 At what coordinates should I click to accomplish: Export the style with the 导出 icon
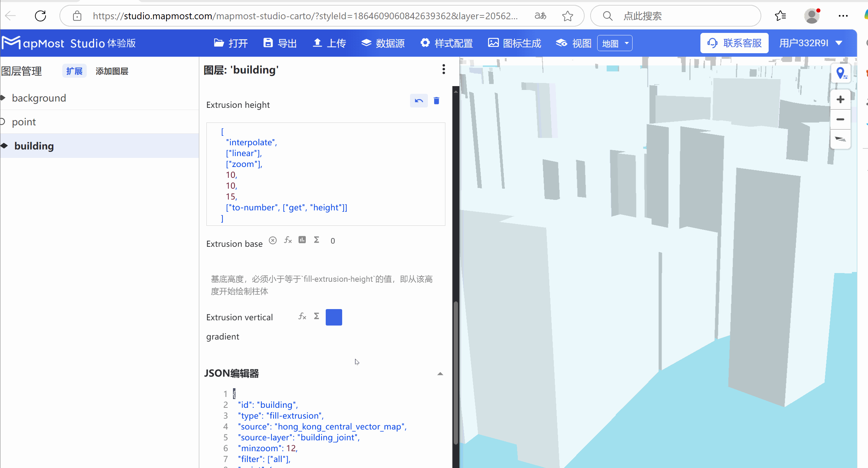(279, 43)
